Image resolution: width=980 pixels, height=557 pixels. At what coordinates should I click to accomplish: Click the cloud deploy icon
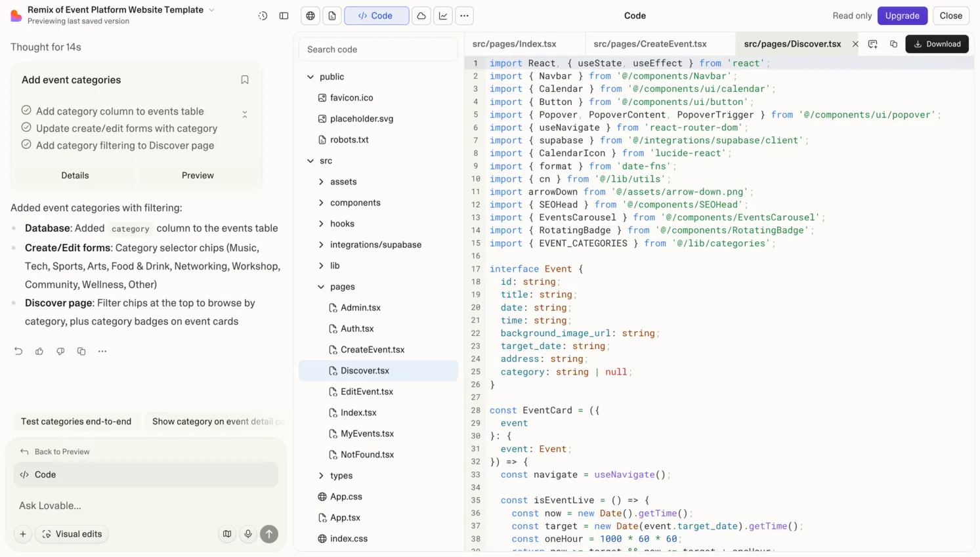[421, 15]
